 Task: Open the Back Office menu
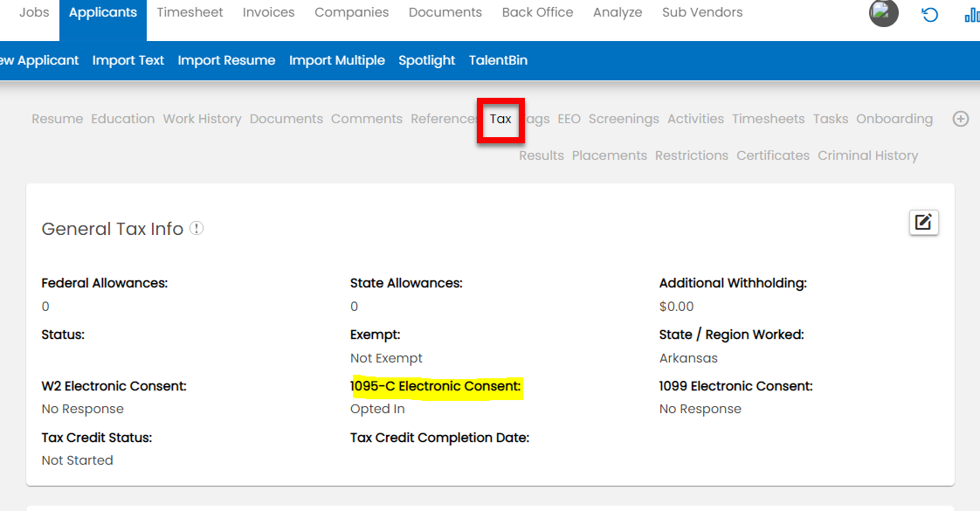coord(537,12)
